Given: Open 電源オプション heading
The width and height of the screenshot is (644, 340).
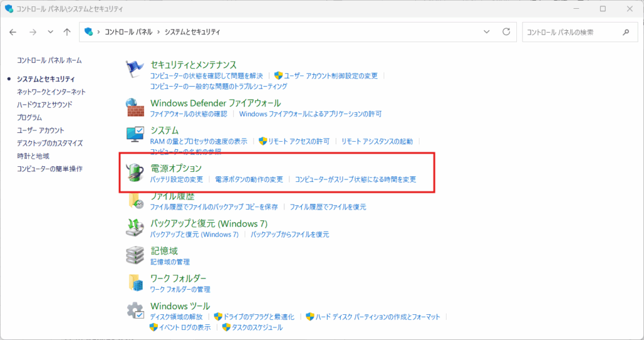Looking at the screenshot, I should pyautogui.click(x=176, y=168).
